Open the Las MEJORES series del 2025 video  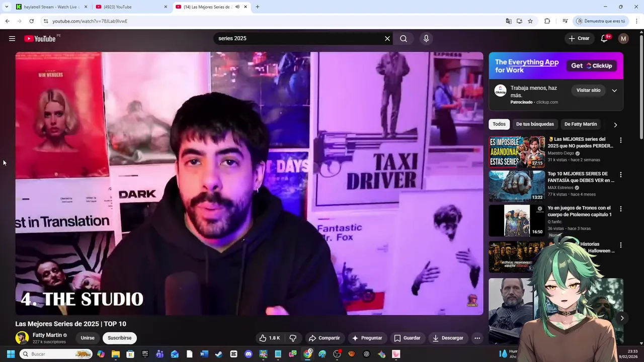point(581,142)
